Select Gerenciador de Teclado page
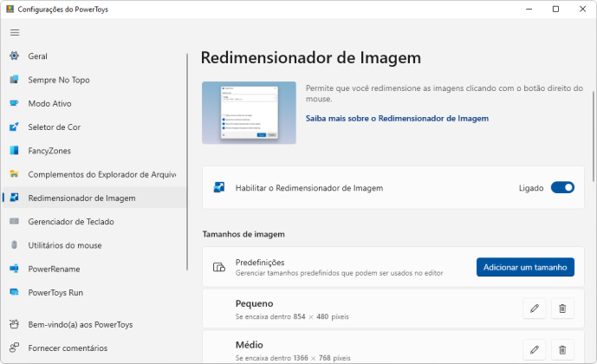The width and height of the screenshot is (597, 364). pyautogui.click(x=71, y=221)
